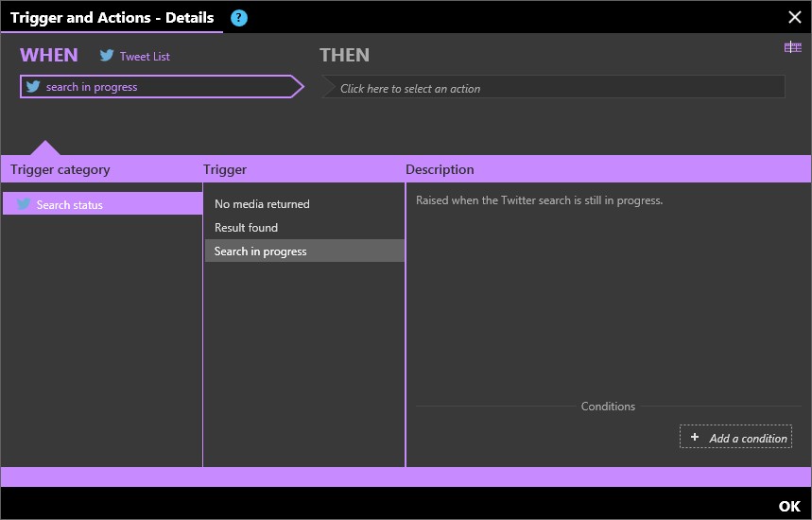Viewport: 812px width, 520px height.
Task: Click the Conditions section label
Action: click(x=608, y=406)
